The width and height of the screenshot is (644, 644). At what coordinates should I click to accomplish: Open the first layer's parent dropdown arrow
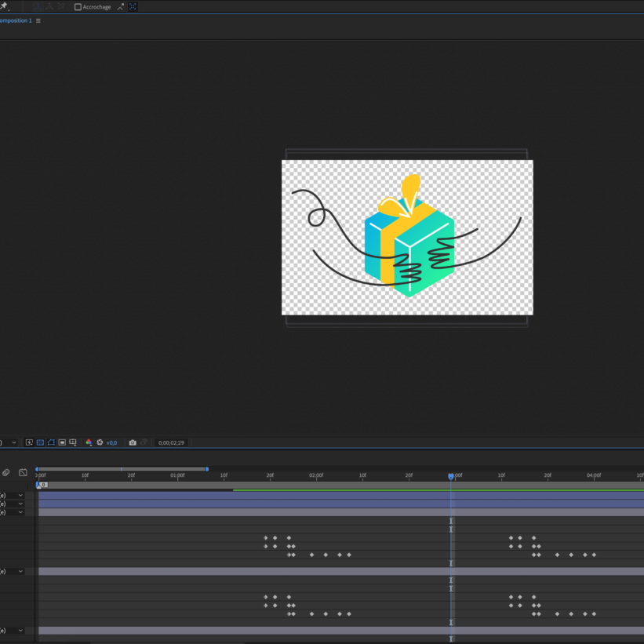20,496
